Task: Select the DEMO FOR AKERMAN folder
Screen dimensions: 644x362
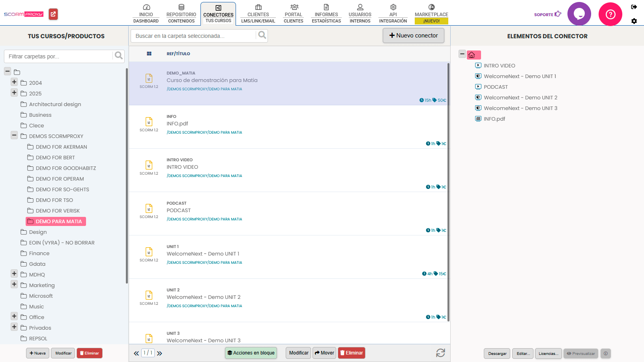Action: point(57,147)
